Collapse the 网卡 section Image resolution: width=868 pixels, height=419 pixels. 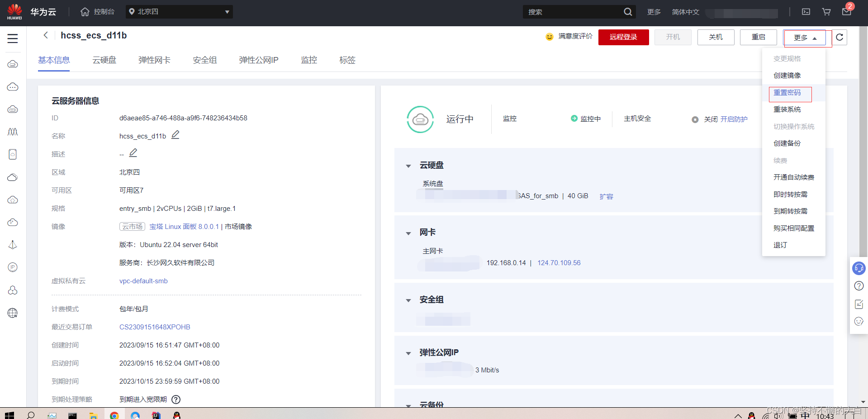click(x=408, y=233)
